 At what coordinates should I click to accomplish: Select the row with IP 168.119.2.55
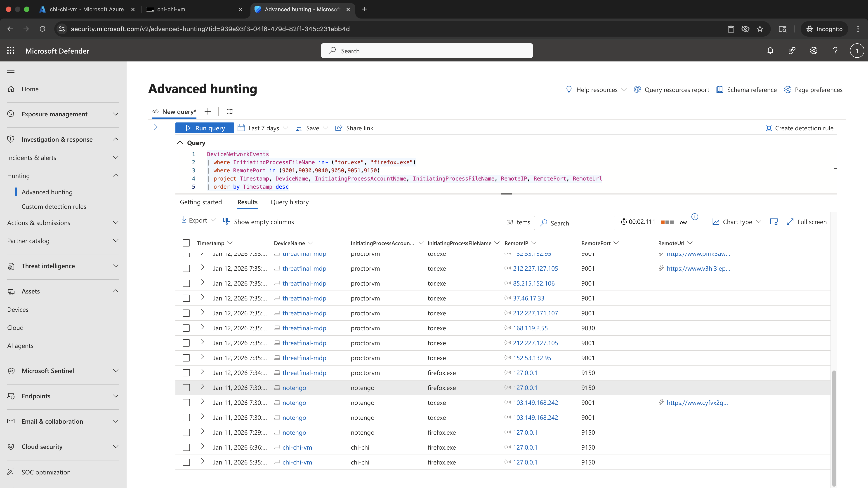point(186,328)
